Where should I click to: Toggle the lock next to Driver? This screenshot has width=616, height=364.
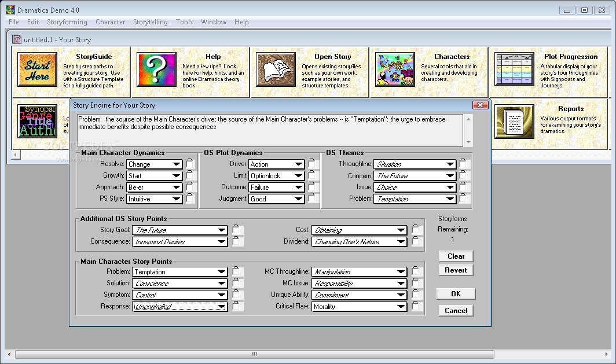[x=311, y=163]
